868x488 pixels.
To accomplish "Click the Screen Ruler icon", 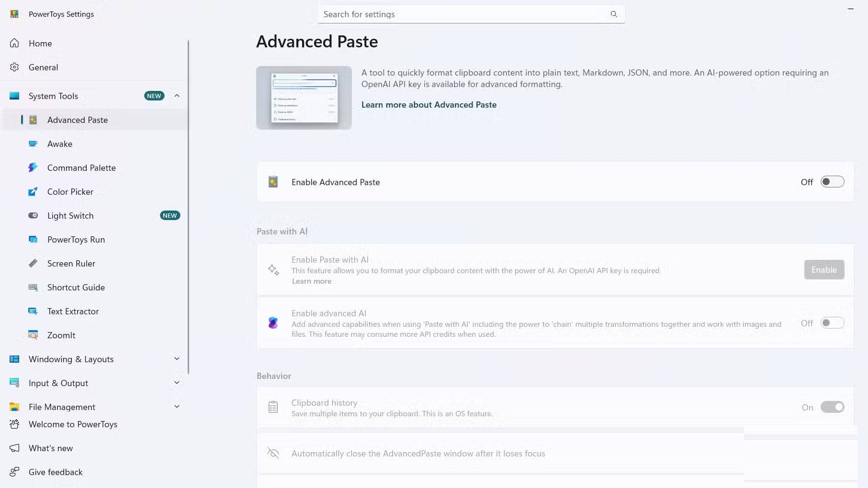I will pyautogui.click(x=33, y=263).
